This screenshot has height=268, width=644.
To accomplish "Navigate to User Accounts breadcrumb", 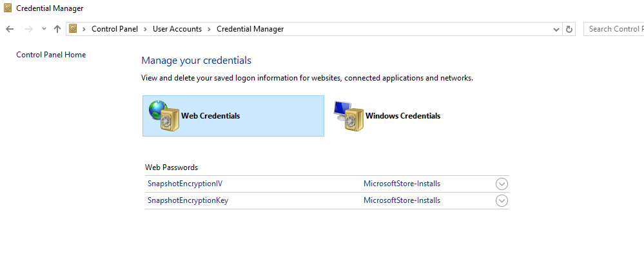I will 177,29.
